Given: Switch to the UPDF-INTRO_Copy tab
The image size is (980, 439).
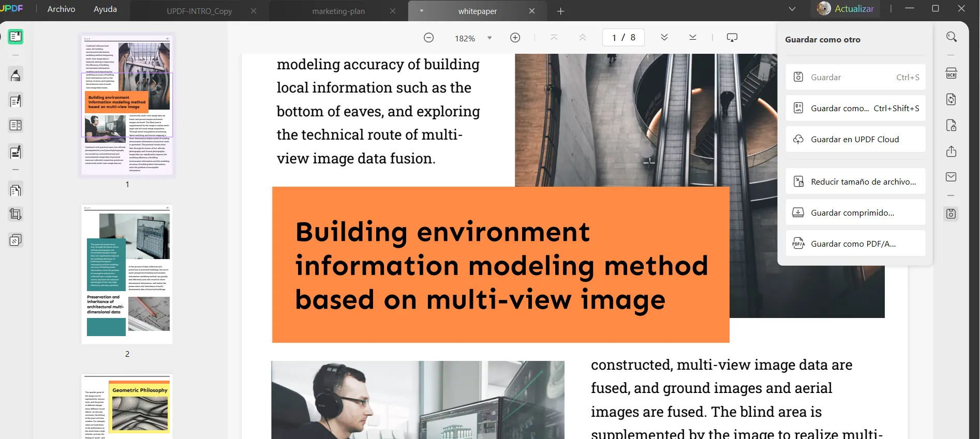Looking at the screenshot, I should click(199, 11).
